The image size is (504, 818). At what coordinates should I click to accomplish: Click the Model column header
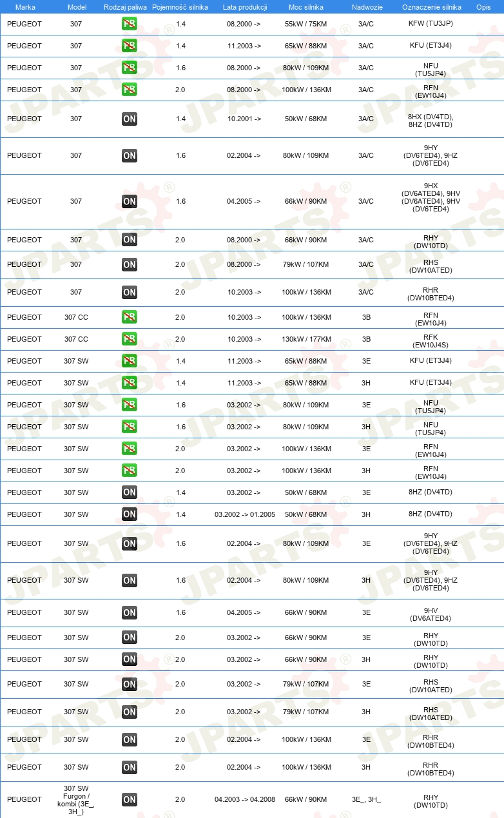pyautogui.click(x=77, y=6)
